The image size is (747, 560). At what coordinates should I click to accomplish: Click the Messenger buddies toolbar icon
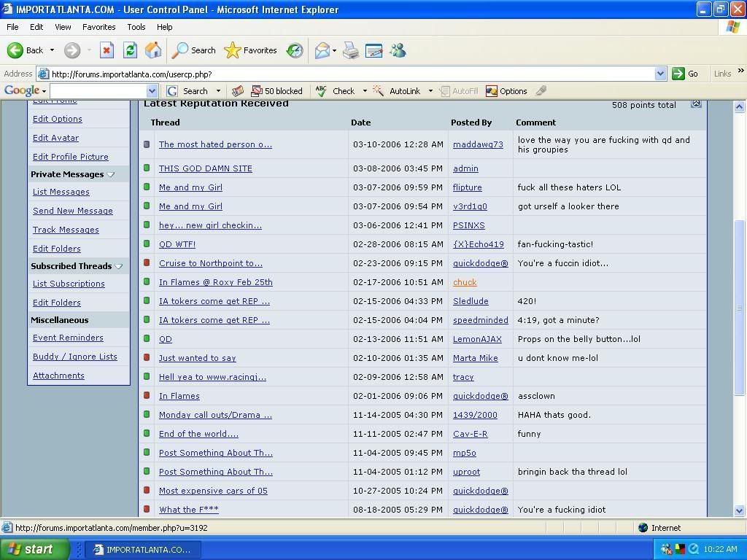[x=398, y=50]
